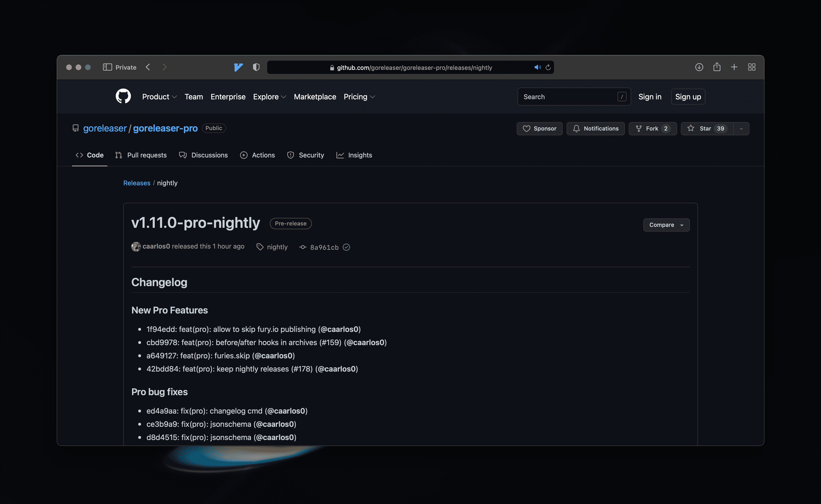Click the d8d4515 jsonschema fix entry
Viewport: 821px width, 504px height.
tap(221, 437)
